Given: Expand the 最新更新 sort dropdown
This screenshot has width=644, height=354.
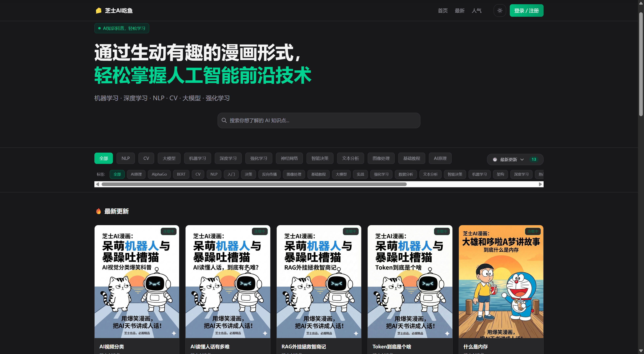Looking at the screenshot, I should [x=509, y=159].
